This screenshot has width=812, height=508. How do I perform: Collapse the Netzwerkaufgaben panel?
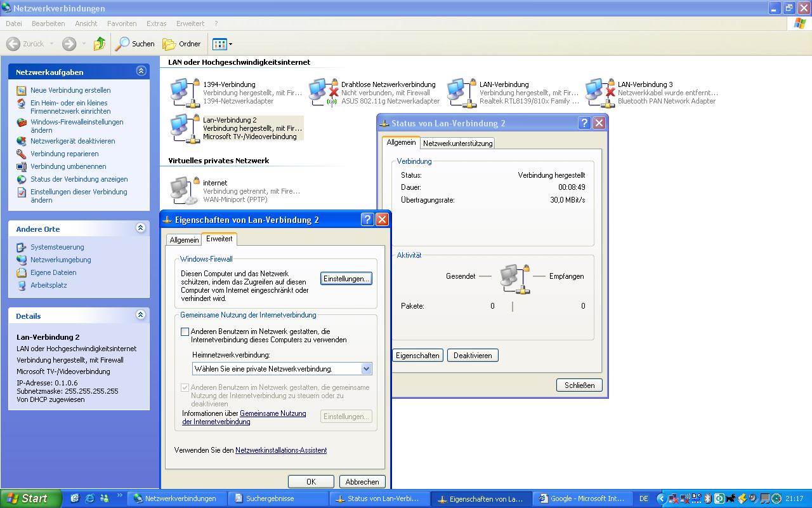[141, 72]
